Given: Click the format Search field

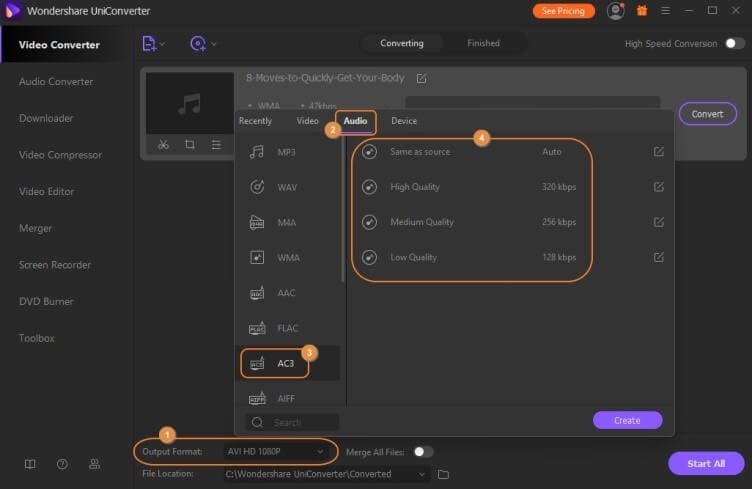Looking at the screenshot, I should point(292,422).
